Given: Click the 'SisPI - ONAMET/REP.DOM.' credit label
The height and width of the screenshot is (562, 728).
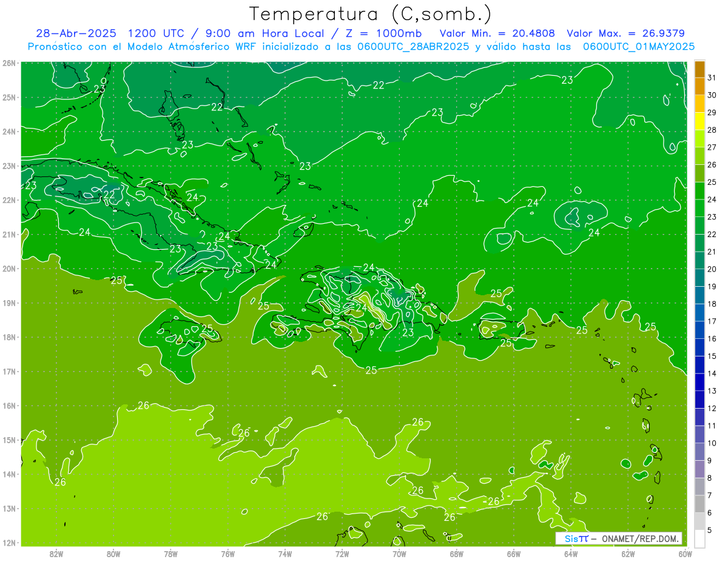Looking at the screenshot, I should tap(619, 538).
